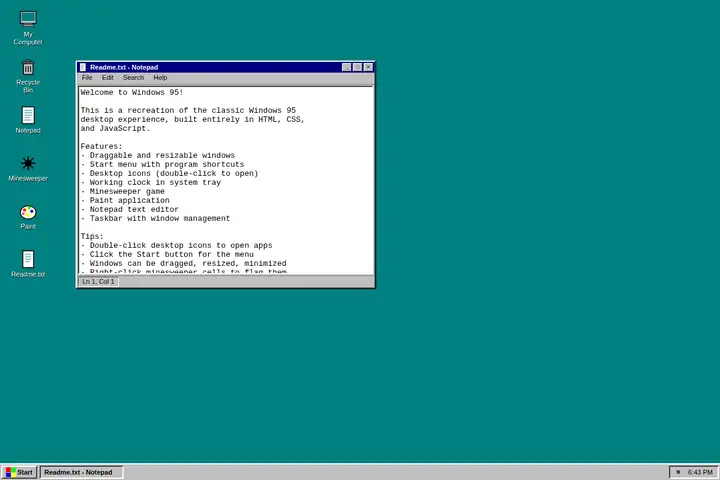Click the Notepad title bar text
The width and height of the screenshot is (720, 480).
coord(124,67)
